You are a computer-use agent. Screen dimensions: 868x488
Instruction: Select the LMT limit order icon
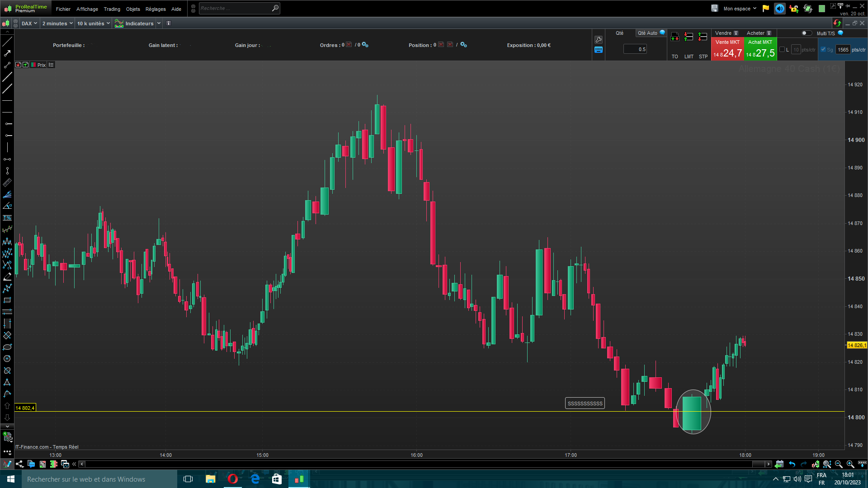tap(689, 37)
